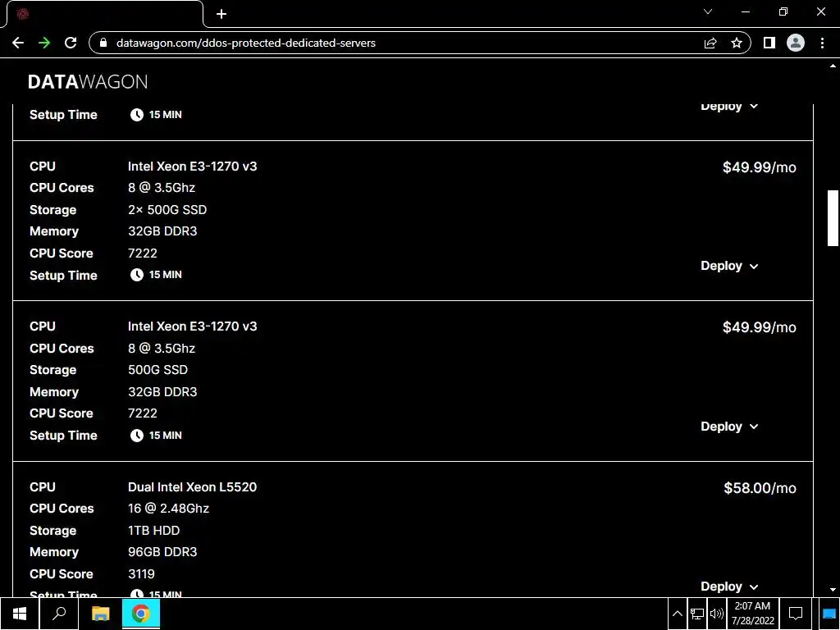Select the Dual Intel Xeon L5520 text
This screenshot has width=840, height=630.
point(192,487)
